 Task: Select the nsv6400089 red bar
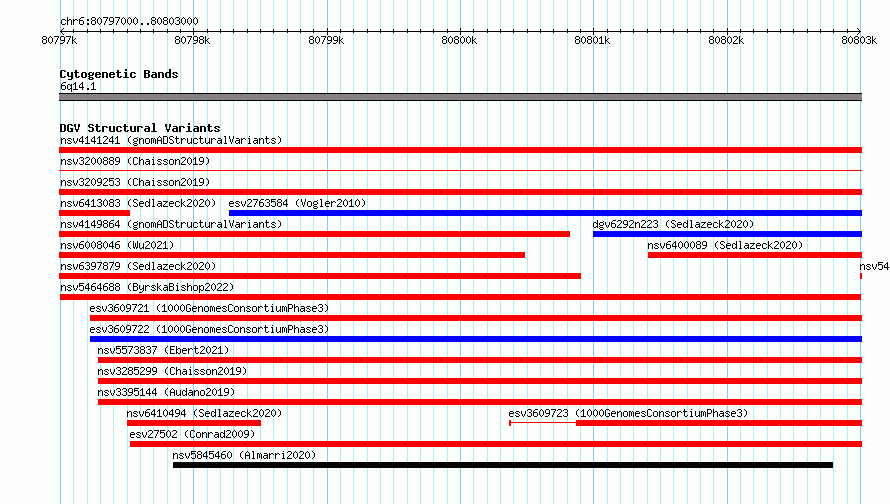pos(755,255)
